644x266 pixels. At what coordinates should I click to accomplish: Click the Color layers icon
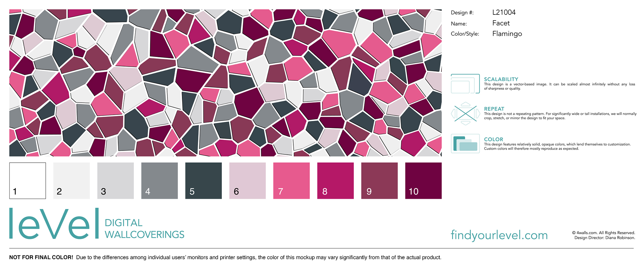point(465,143)
